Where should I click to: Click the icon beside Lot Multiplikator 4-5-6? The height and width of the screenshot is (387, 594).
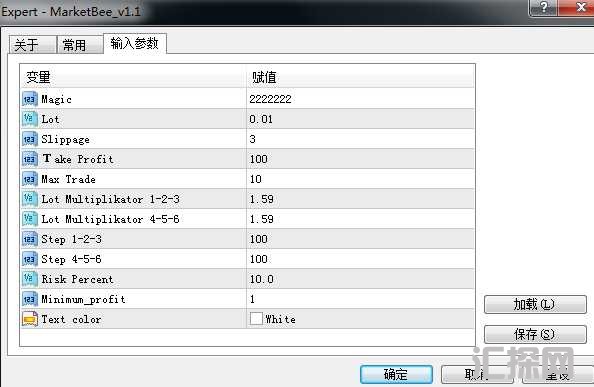coord(30,219)
